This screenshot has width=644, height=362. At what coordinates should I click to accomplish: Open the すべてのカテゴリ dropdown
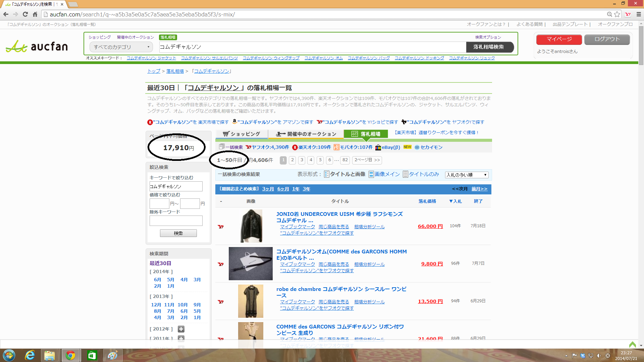pos(121,47)
